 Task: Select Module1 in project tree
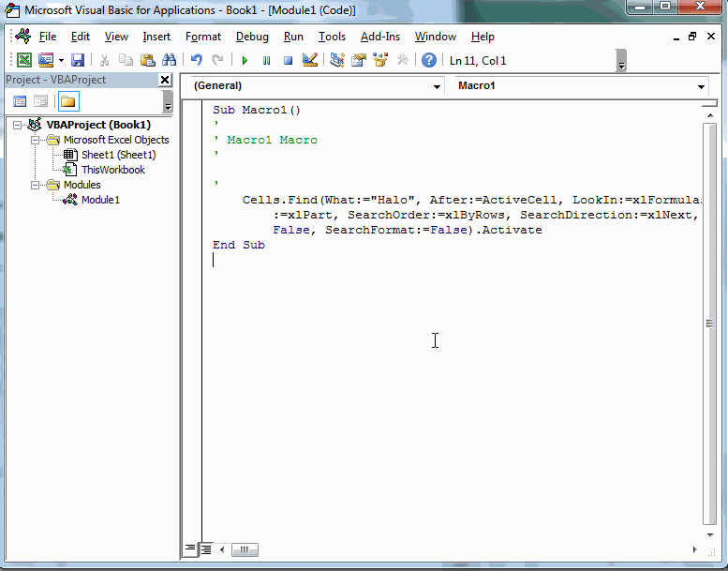click(x=100, y=200)
